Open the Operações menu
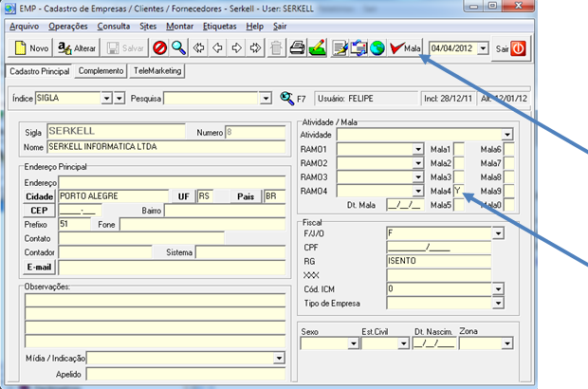The height and width of the screenshot is (389, 588). coord(68,27)
